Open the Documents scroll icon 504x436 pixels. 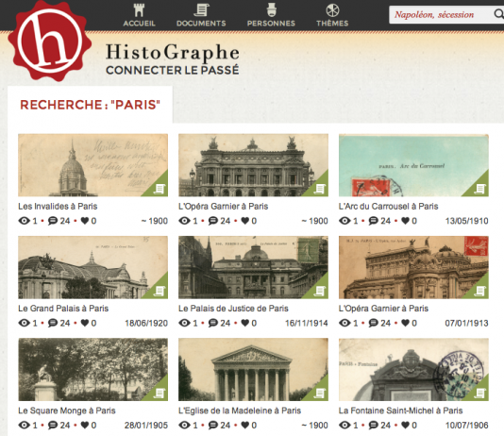coord(201,10)
